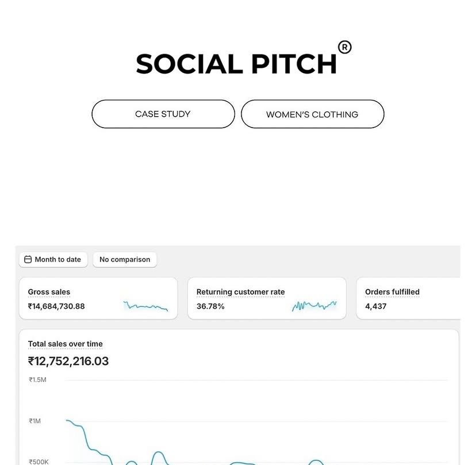Open the Total sales over time report
This screenshot has width=476, height=465.
[65, 343]
